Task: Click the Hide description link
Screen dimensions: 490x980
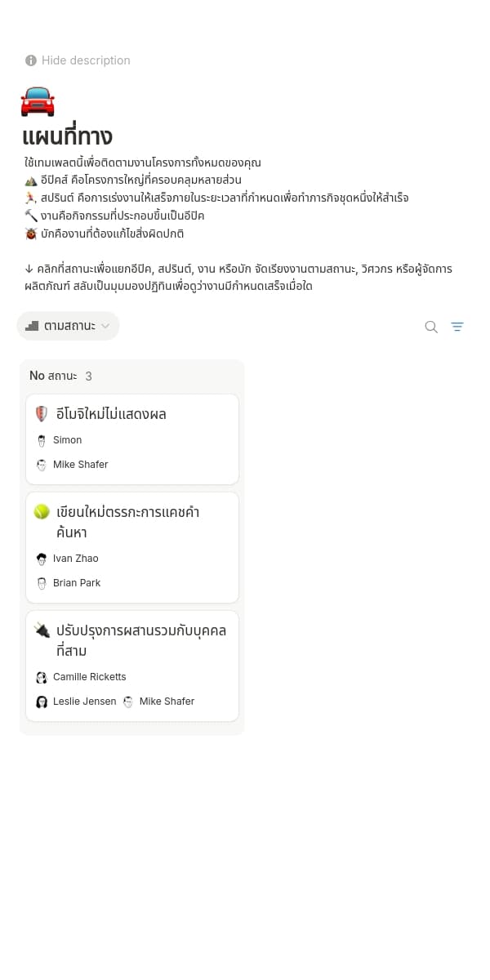Action: pyautogui.click(x=86, y=60)
